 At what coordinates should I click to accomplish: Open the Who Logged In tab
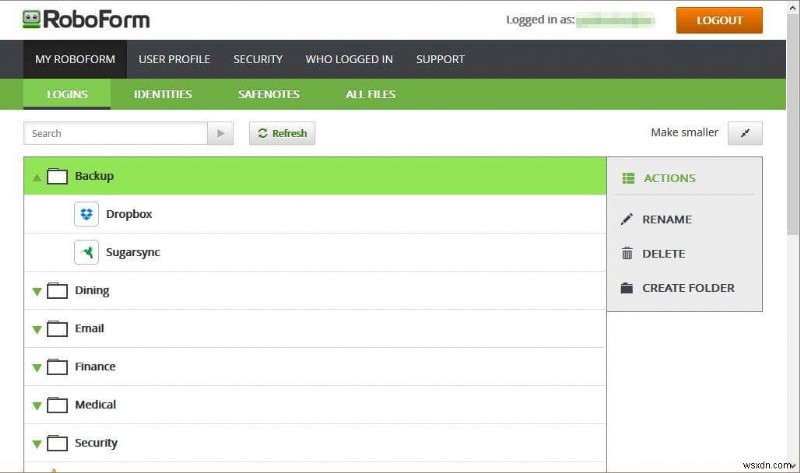(x=349, y=59)
